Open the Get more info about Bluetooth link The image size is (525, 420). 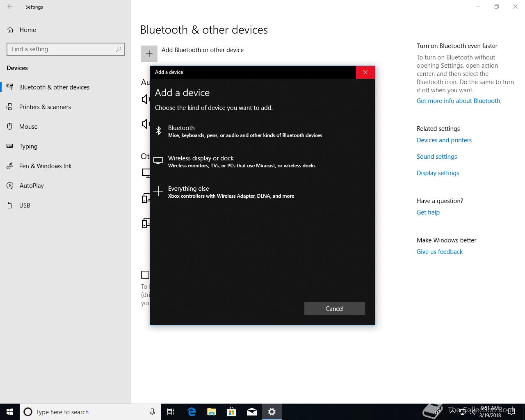coord(458,101)
